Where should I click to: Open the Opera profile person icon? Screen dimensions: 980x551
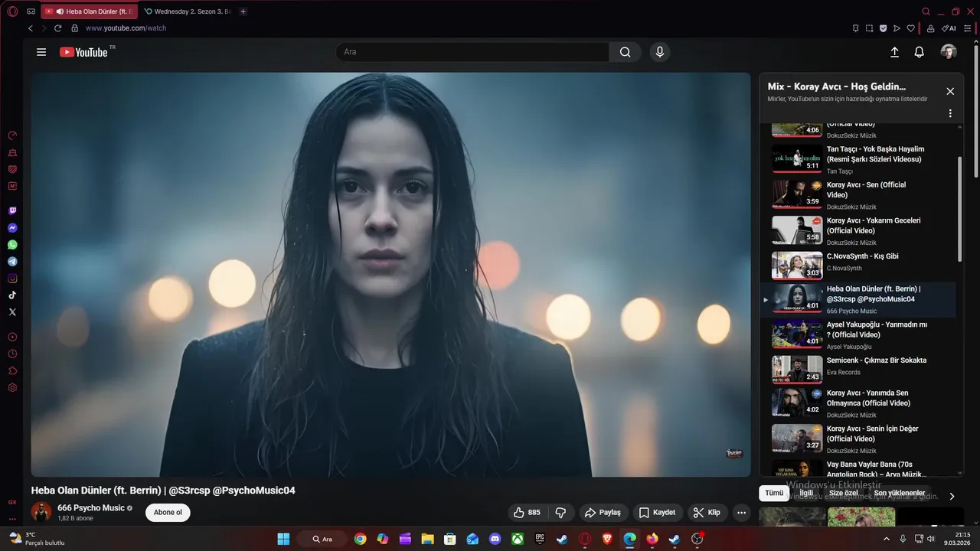[x=930, y=28]
